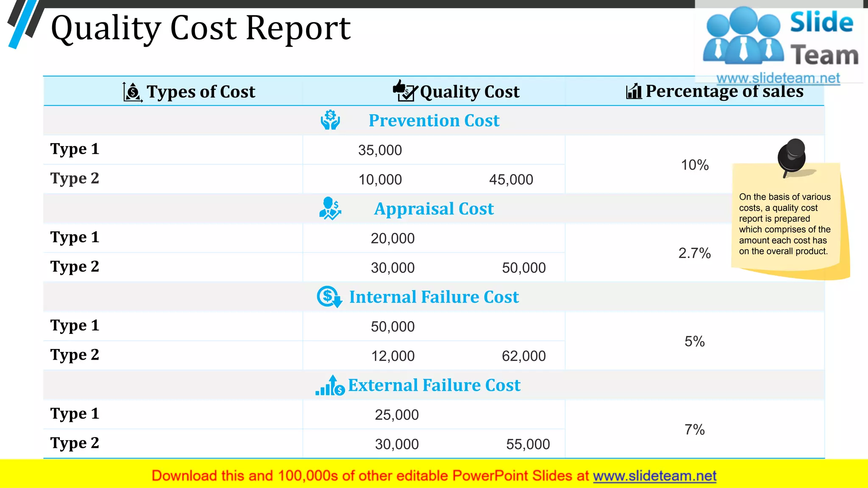Click the sticky note text about quality cost report
The width and height of the screenshot is (868, 488).
coord(785,224)
